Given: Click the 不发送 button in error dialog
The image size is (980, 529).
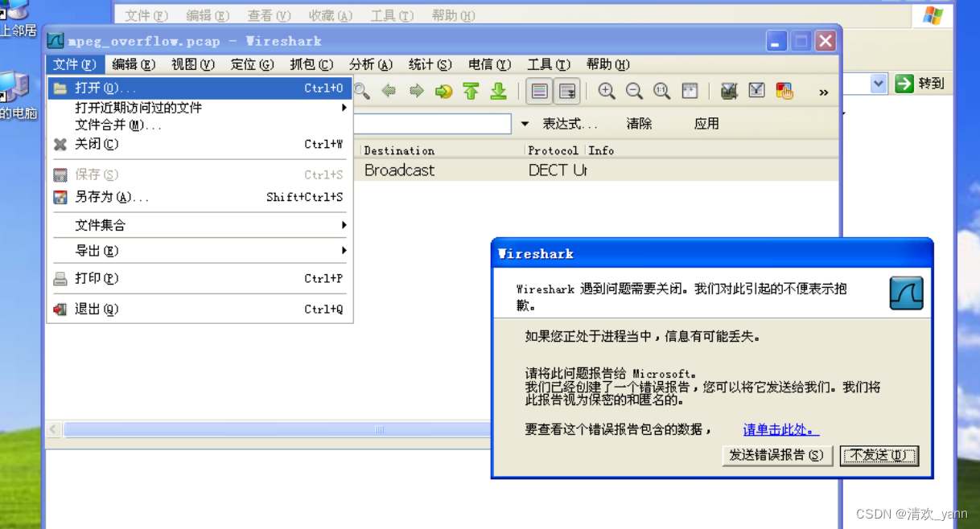Looking at the screenshot, I should coord(879,455).
